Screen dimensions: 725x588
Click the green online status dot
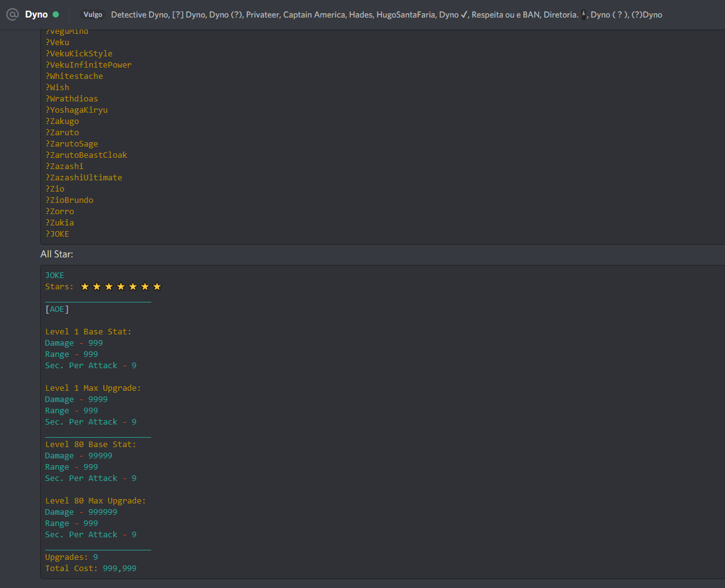[x=56, y=14]
